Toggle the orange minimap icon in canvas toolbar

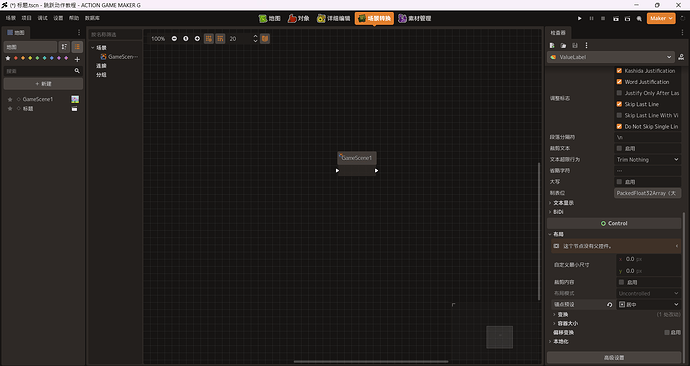(x=265, y=39)
